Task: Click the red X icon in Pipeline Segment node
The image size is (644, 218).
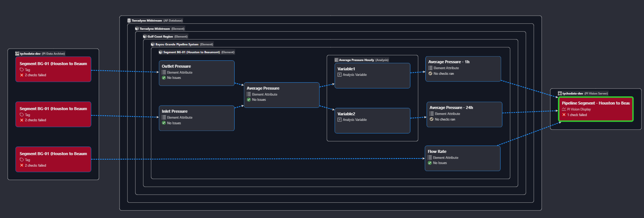Action: [x=564, y=115]
